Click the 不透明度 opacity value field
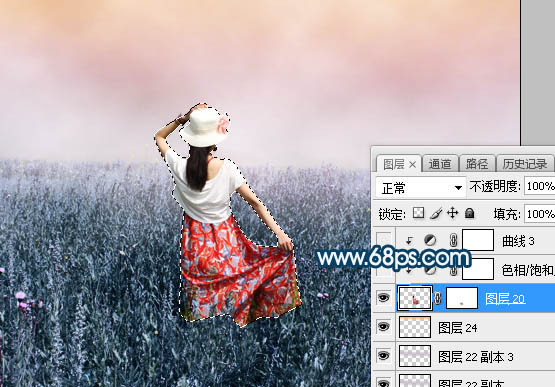 click(539, 186)
